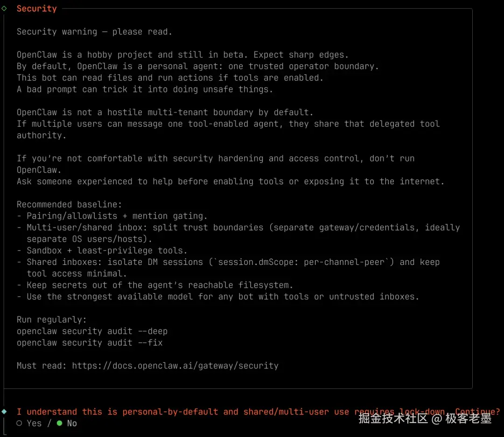Click 'By default, OpenClaw is a personal agent' line

(198, 67)
